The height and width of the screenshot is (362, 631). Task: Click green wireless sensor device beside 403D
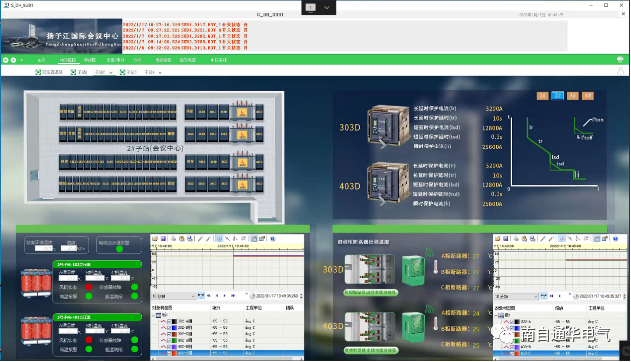click(x=413, y=328)
